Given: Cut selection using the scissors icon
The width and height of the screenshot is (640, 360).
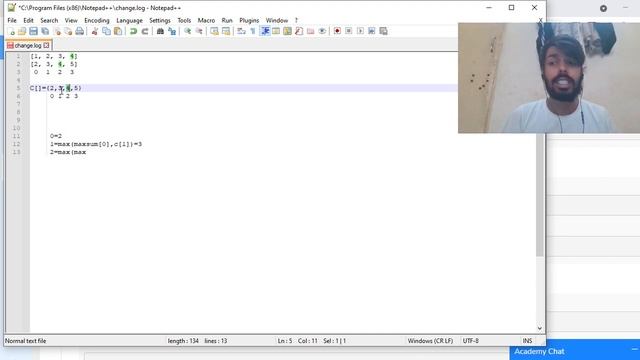Looking at the screenshot, I should (x=95, y=31).
